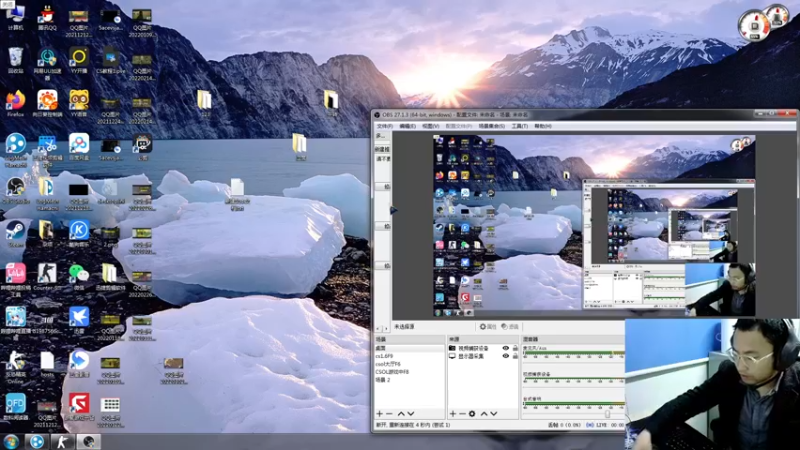800x450 pixels.
Task: Toggle lock on the 视频捕获设备 source
Action: [515, 348]
